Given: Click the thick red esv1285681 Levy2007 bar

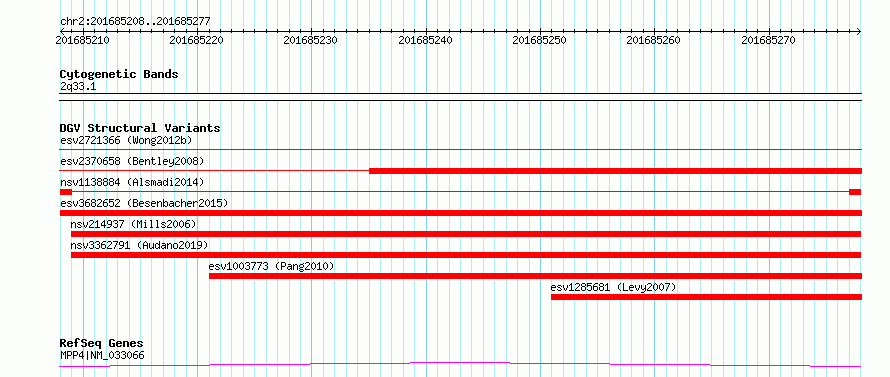Looking at the screenshot, I should (x=706, y=297).
